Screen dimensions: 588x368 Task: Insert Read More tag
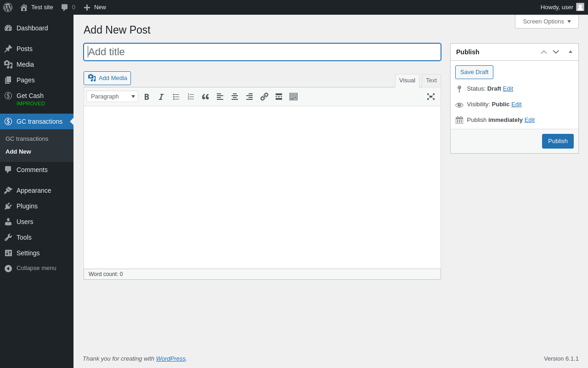[x=279, y=97]
